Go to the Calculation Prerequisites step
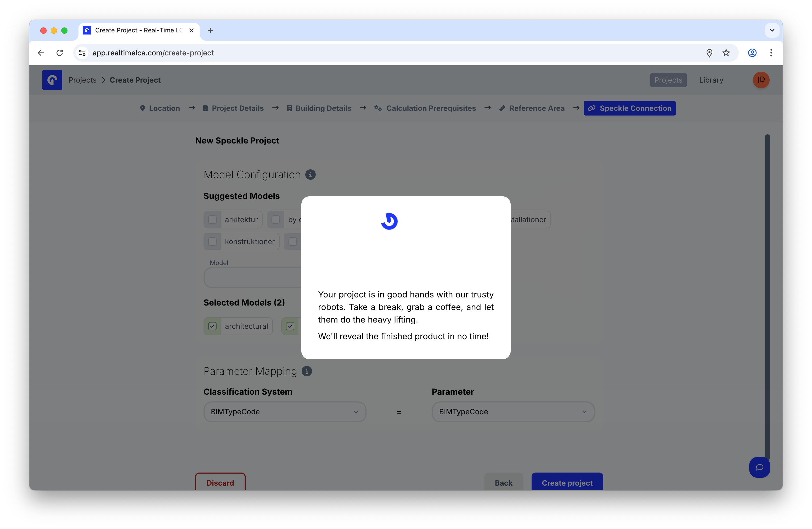The image size is (812, 529). 425,108
